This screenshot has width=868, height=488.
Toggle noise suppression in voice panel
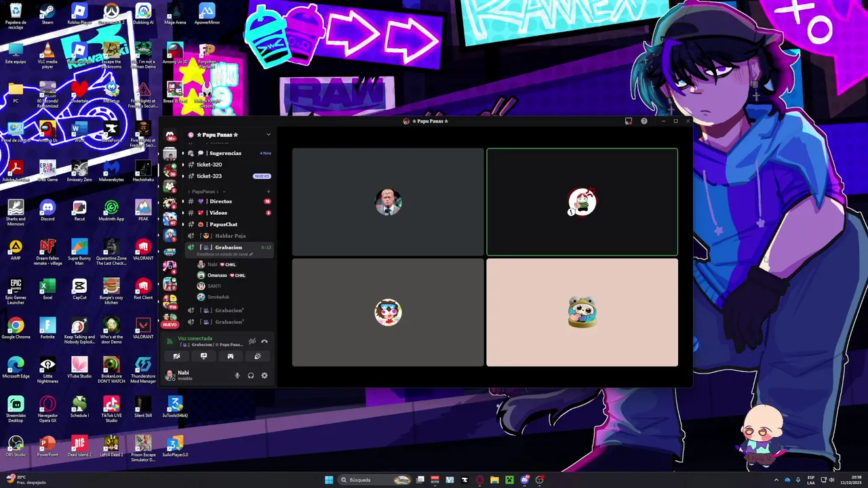[252, 342]
